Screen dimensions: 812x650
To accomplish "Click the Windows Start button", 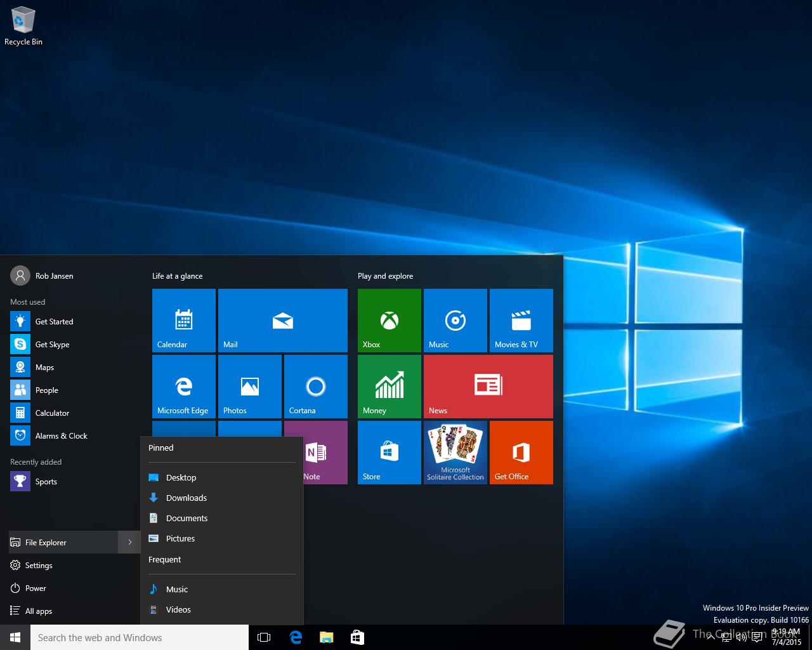I will pyautogui.click(x=15, y=637).
